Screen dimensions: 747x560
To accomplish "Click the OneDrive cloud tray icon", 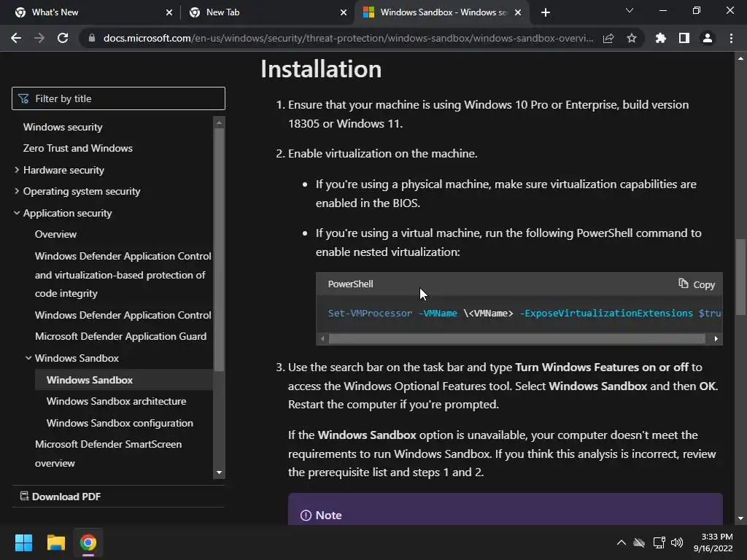I will point(639,542).
